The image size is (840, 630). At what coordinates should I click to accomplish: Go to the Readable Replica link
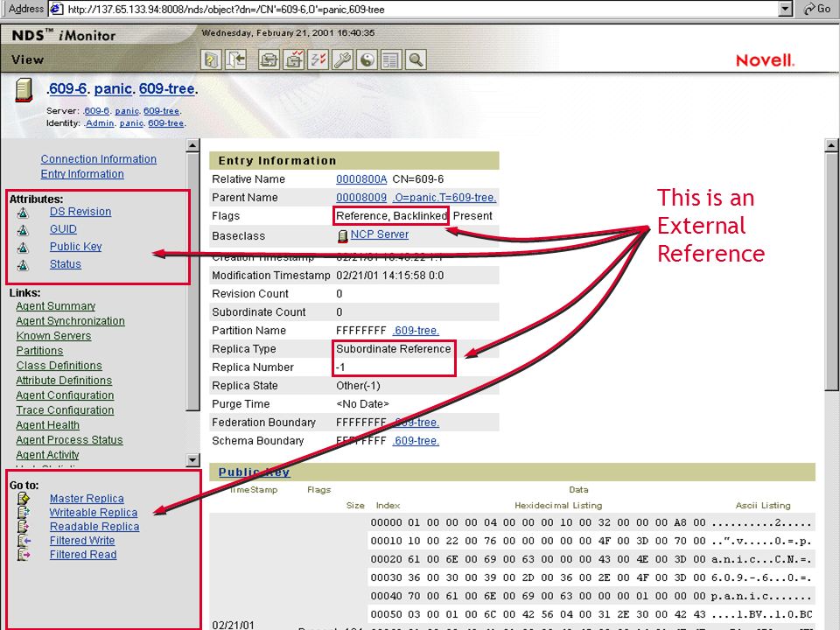[x=94, y=527]
